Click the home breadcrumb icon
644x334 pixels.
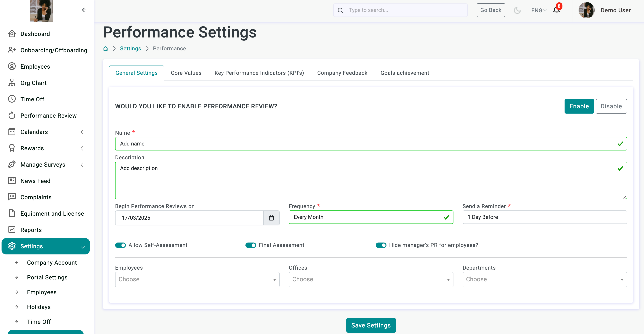click(x=106, y=49)
